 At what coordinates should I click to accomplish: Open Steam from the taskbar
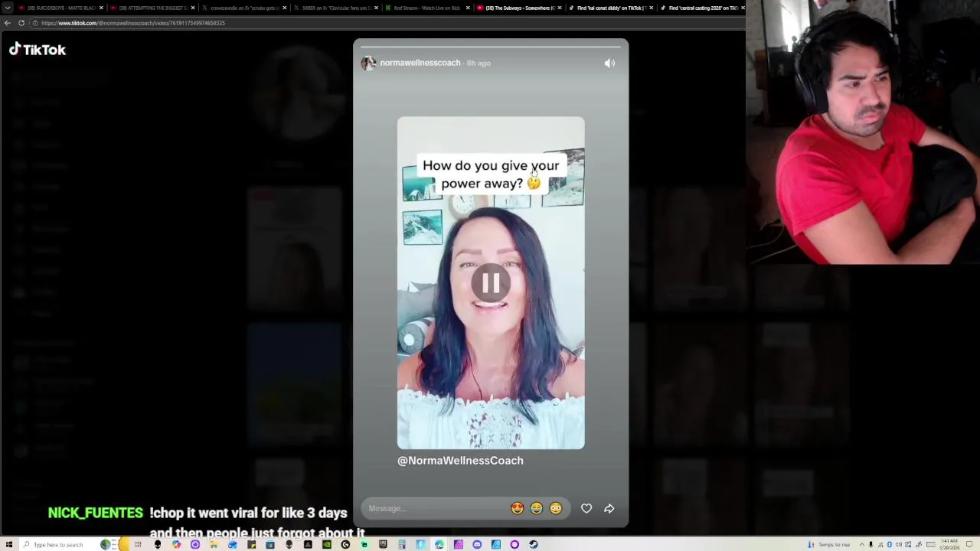[534, 545]
